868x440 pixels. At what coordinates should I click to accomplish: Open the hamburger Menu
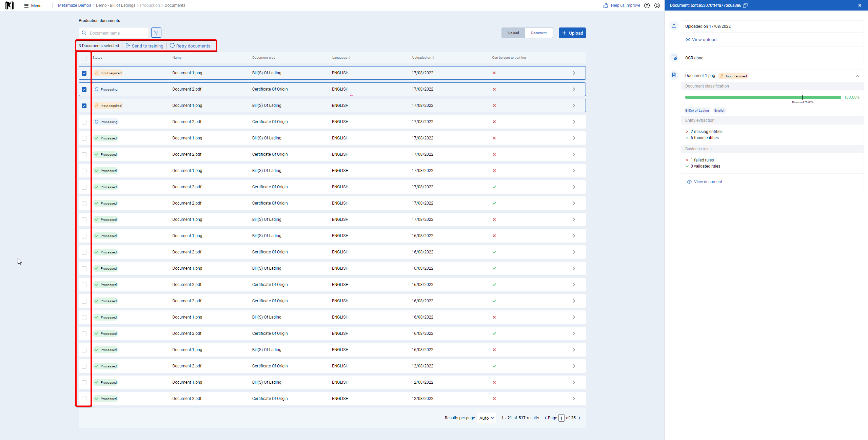pyautogui.click(x=33, y=6)
